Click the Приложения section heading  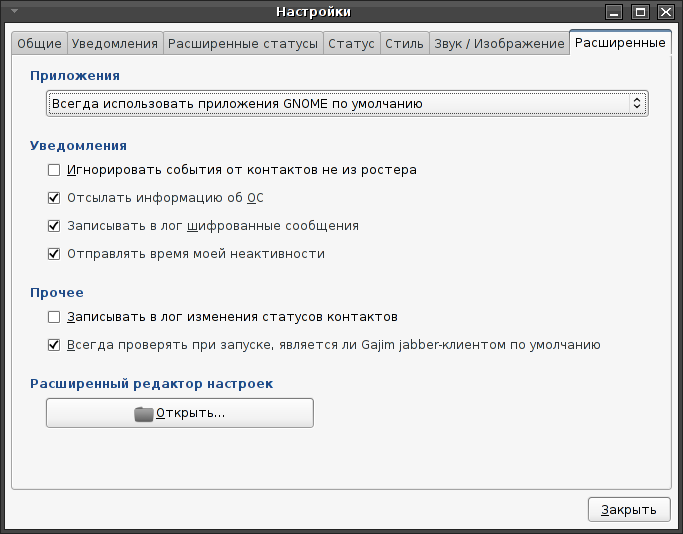coord(75,76)
